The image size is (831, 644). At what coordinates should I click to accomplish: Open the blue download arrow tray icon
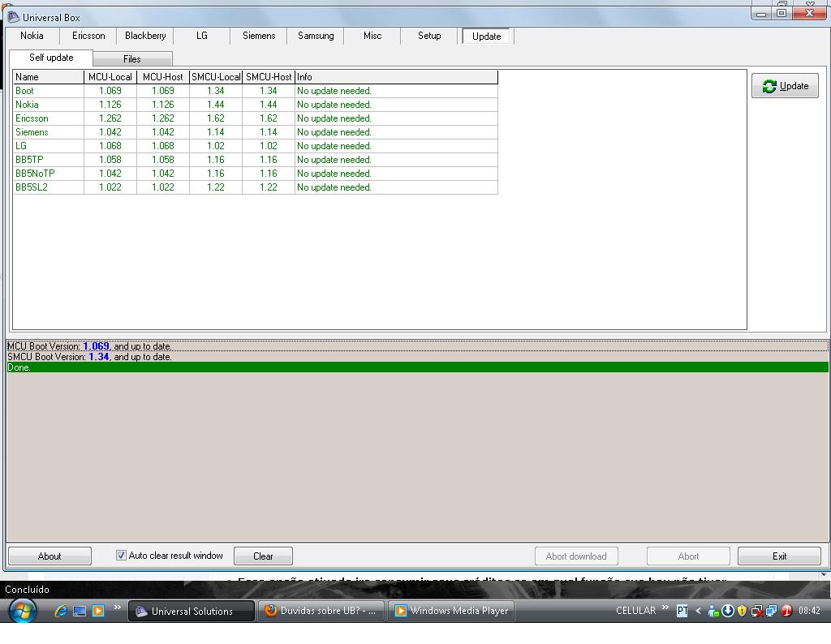click(x=728, y=611)
